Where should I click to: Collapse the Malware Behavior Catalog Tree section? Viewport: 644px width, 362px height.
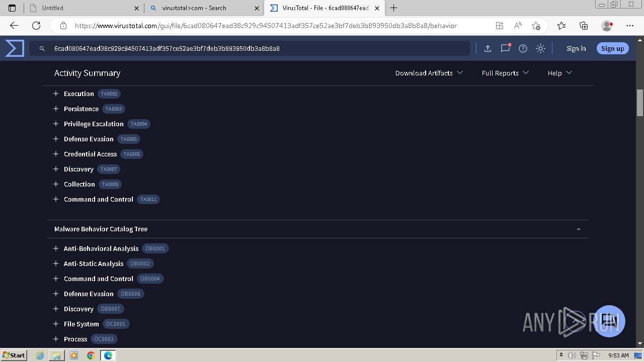tap(578, 229)
